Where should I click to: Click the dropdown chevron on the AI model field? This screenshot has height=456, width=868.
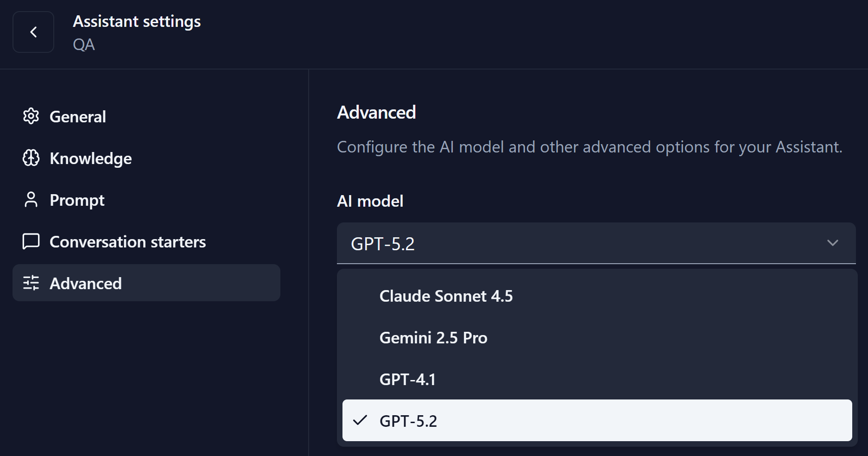coord(833,243)
